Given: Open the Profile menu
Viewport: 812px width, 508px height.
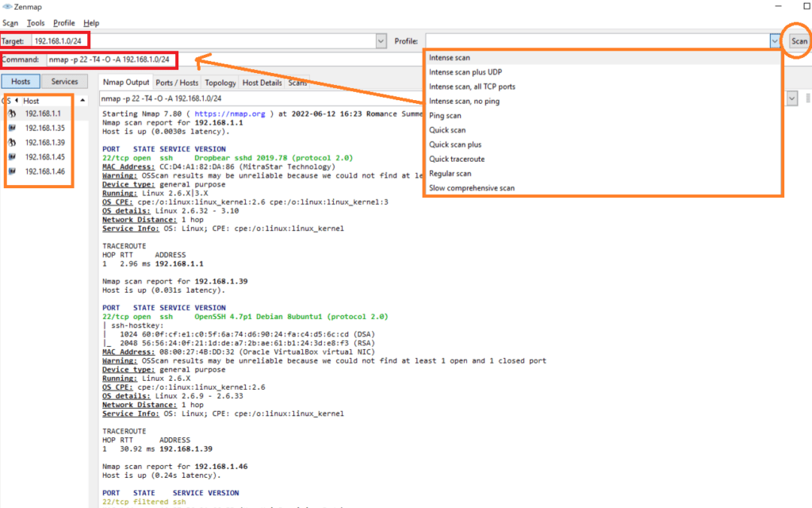Looking at the screenshot, I should click(x=64, y=23).
